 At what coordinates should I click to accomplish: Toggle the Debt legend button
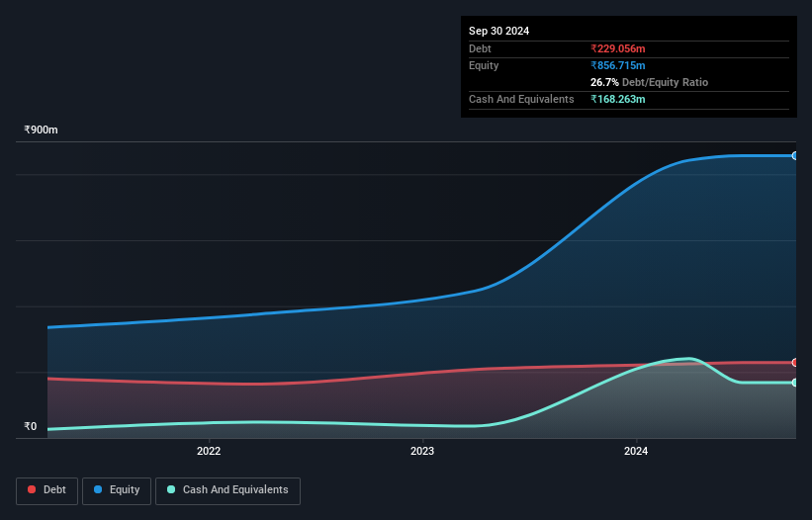tap(47, 490)
